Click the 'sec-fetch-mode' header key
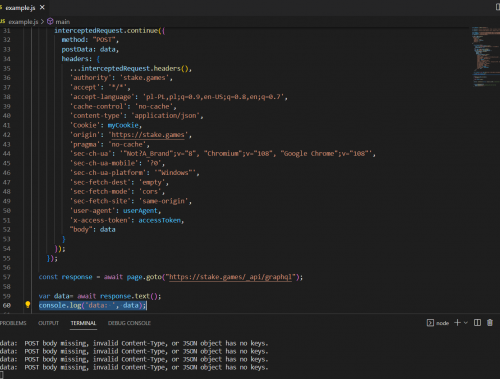Screen dimensions: 500x379 [100, 192]
